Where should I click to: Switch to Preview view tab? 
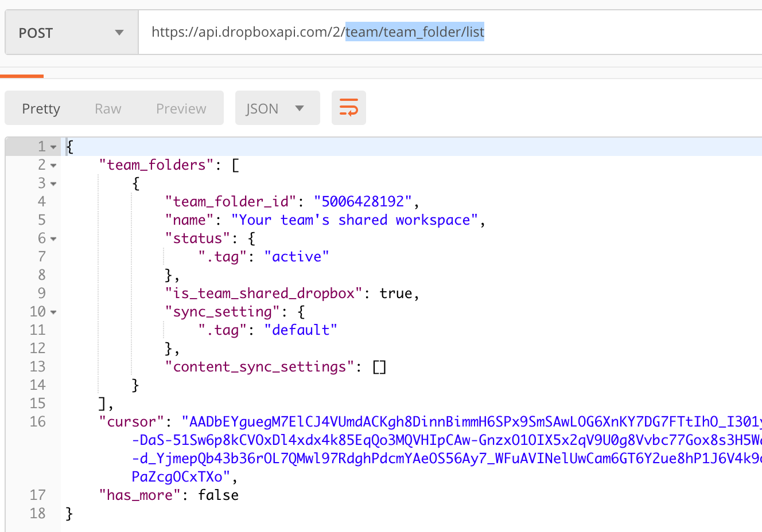point(181,108)
